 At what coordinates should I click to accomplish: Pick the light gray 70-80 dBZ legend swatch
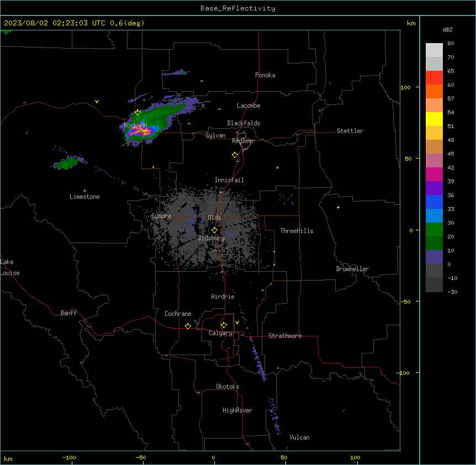pyautogui.click(x=434, y=50)
